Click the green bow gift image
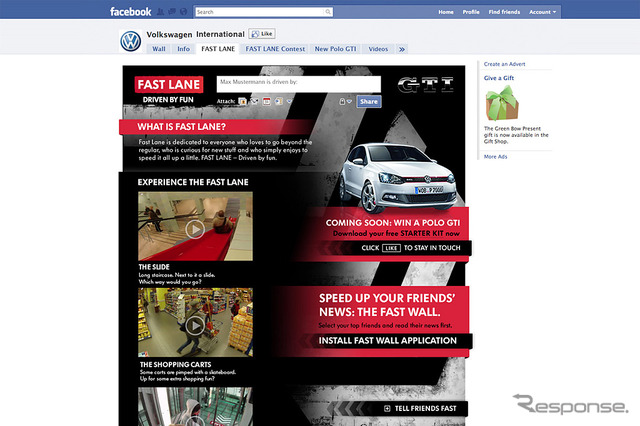Image resolution: width=640 pixels, height=426 pixels. [x=502, y=103]
